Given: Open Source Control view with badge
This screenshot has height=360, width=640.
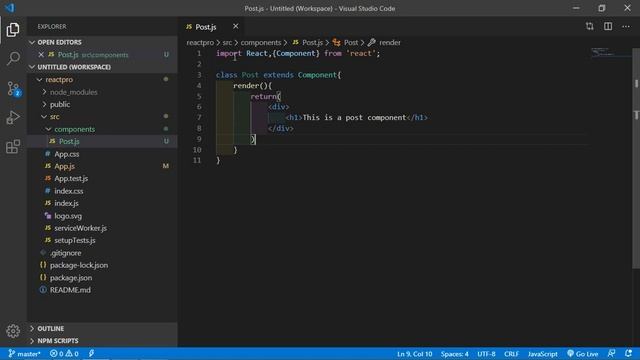Looking at the screenshot, I should point(13,89).
